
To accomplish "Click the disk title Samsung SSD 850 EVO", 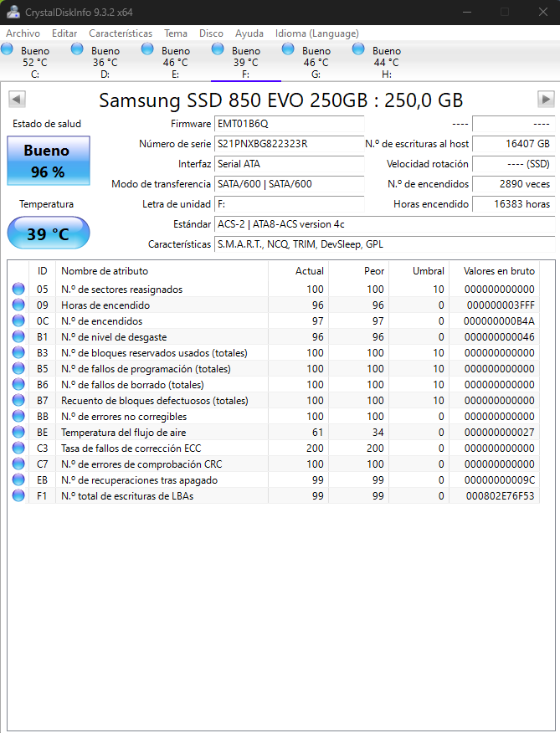I will [280, 100].
